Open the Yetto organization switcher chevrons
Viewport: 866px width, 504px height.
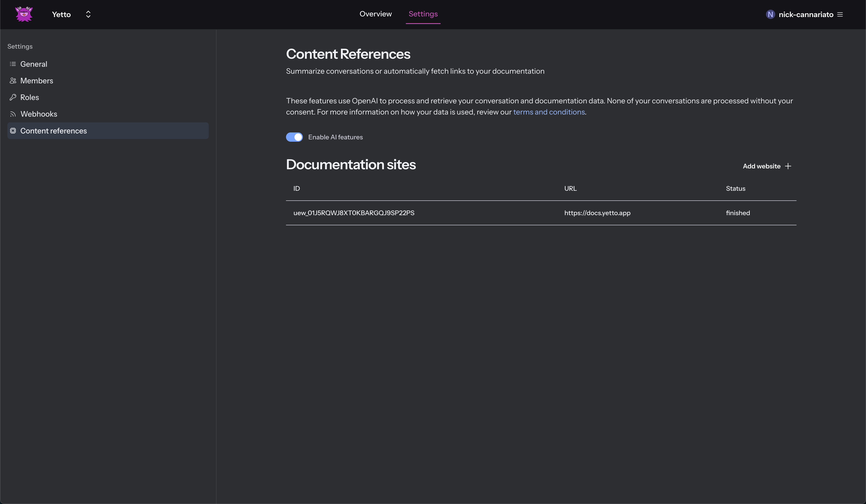click(88, 14)
